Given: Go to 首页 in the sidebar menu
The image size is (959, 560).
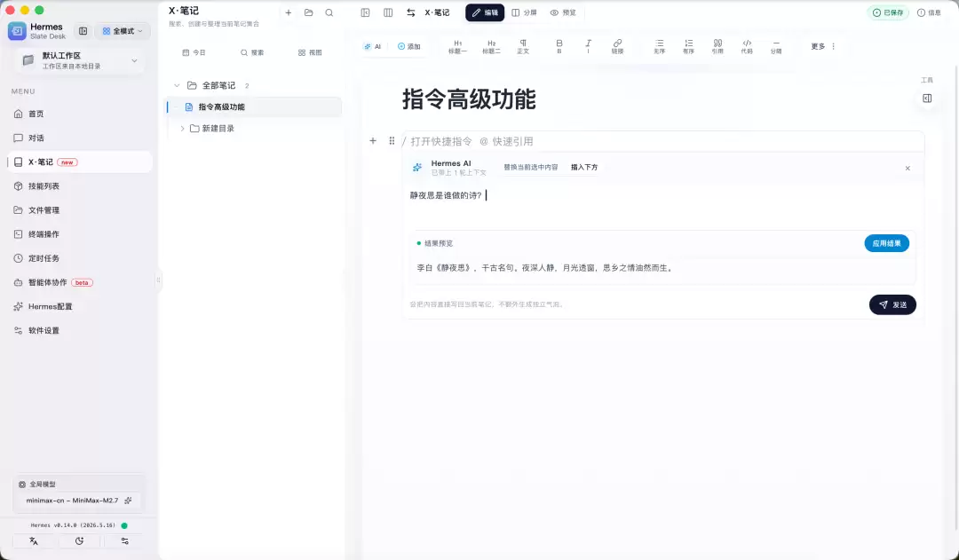Looking at the screenshot, I should 80,114.
